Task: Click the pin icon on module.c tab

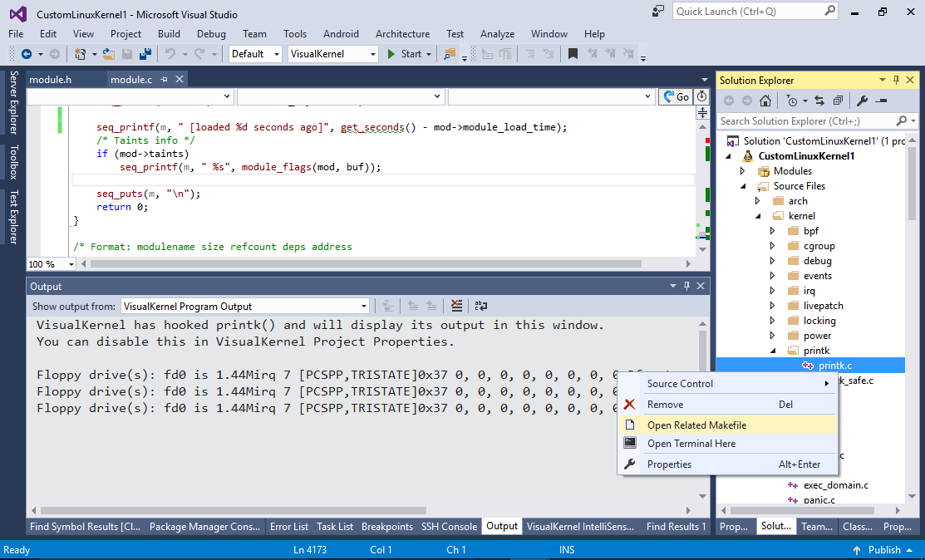Action: pyautogui.click(x=164, y=79)
